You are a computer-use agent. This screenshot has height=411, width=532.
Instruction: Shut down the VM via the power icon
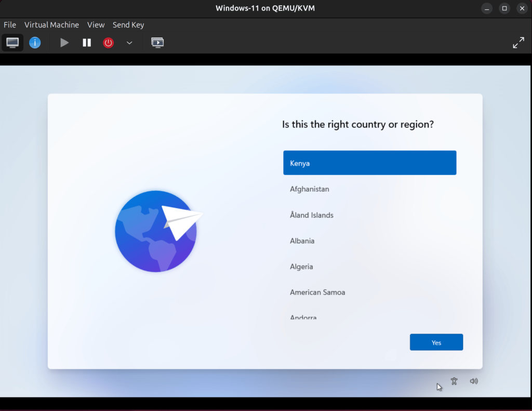click(108, 42)
